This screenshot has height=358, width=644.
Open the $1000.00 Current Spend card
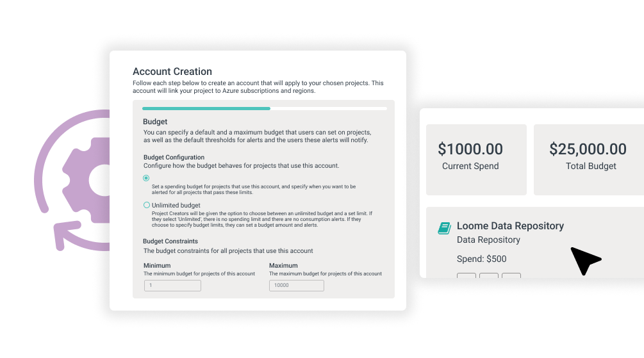click(x=476, y=159)
